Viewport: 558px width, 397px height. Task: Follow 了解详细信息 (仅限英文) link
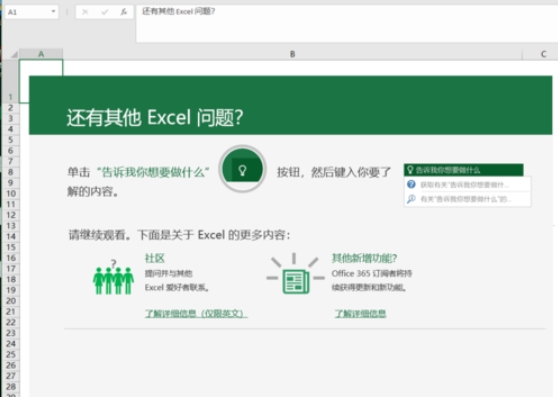point(195,313)
